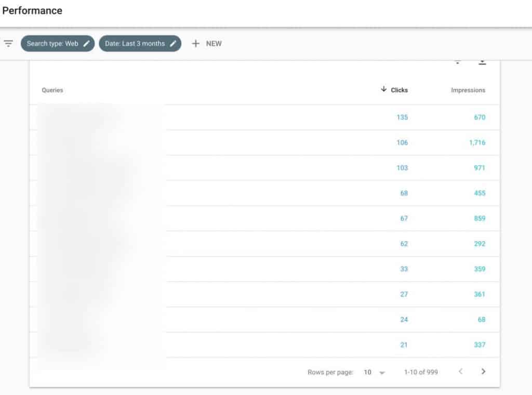Click the download export icon above the table
Image resolution: width=532 pixels, height=395 pixels.
tap(482, 62)
